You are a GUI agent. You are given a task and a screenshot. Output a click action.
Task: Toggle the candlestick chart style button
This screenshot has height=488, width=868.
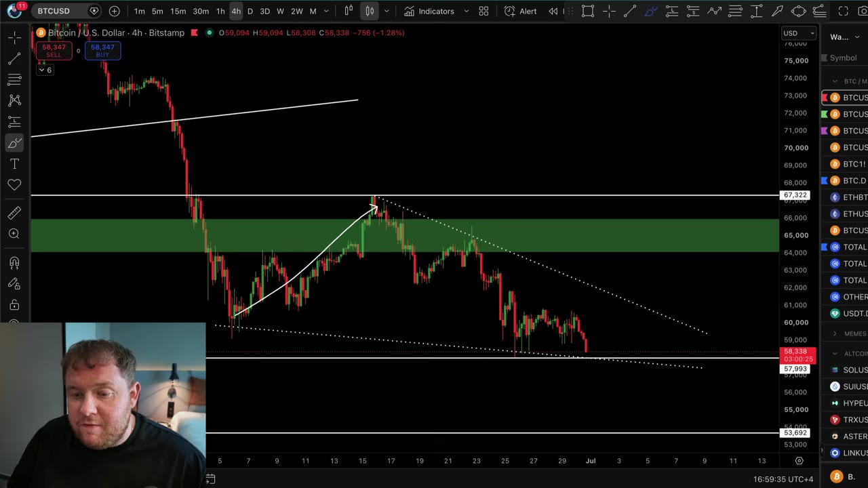[370, 11]
